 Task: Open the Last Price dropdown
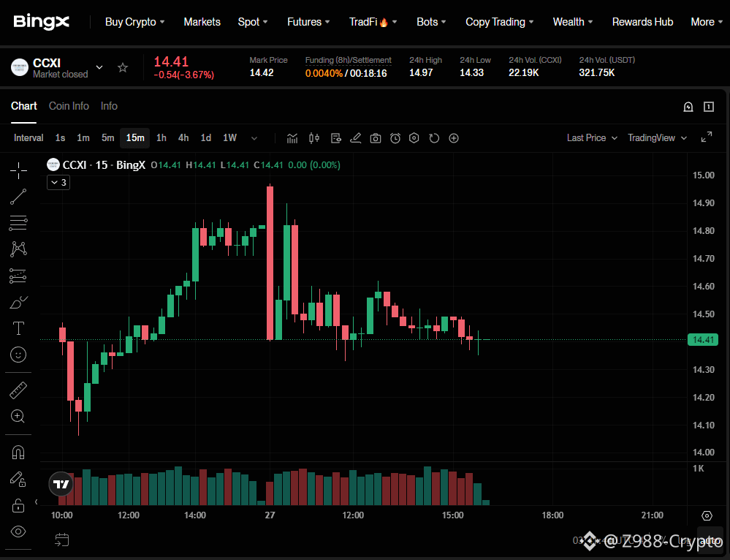(592, 138)
